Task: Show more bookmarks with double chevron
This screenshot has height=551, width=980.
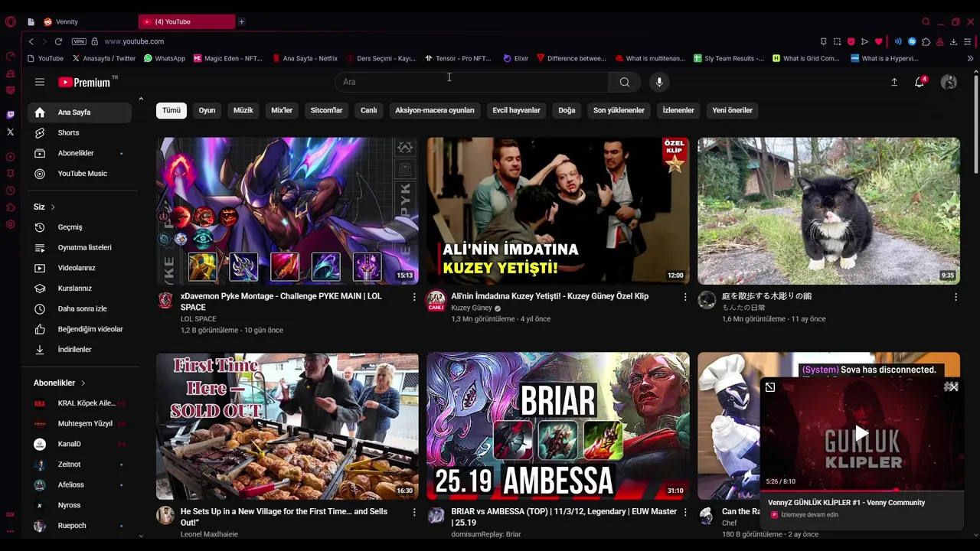Action: tap(970, 58)
